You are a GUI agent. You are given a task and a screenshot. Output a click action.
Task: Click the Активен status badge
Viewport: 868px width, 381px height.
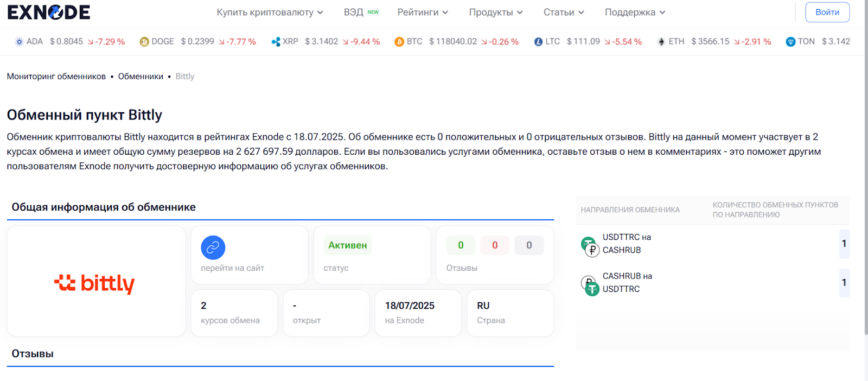point(347,245)
